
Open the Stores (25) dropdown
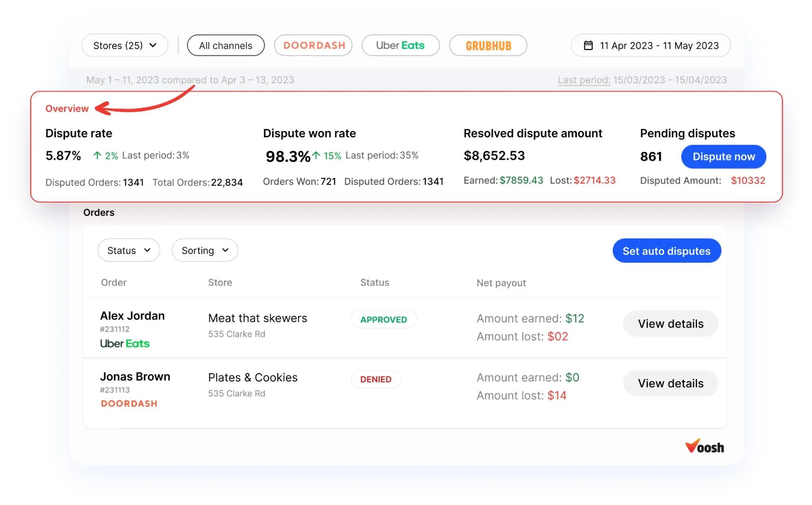(124, 46)
